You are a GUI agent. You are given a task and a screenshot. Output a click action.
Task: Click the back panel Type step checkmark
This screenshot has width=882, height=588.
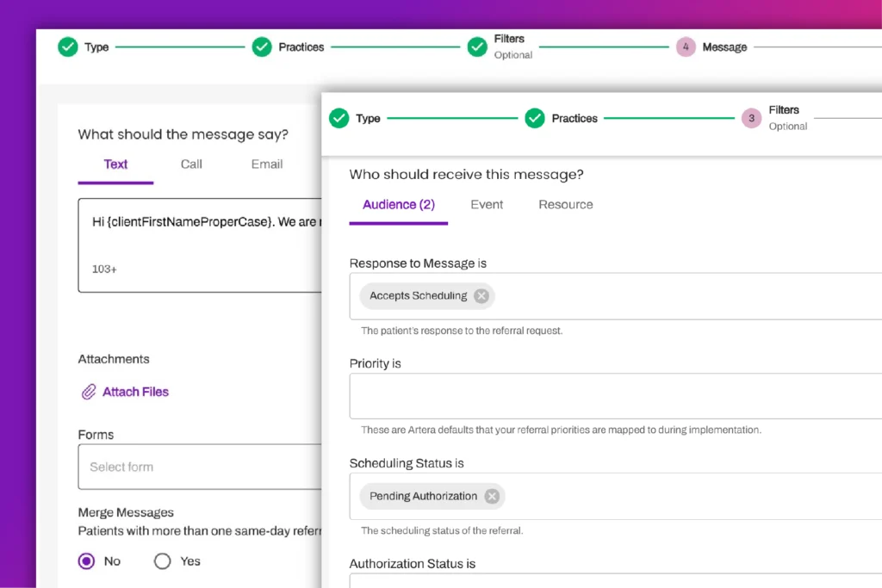[x=68, y=47]
